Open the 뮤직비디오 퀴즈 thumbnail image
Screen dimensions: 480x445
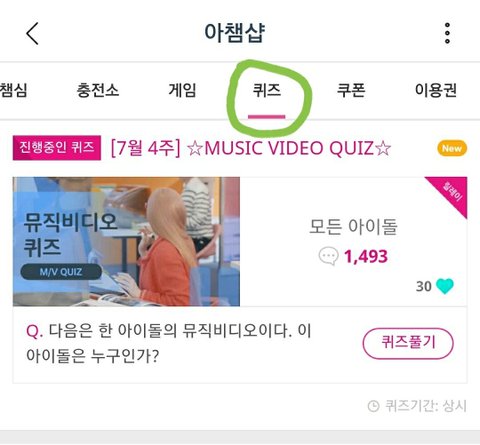[126, 242]
